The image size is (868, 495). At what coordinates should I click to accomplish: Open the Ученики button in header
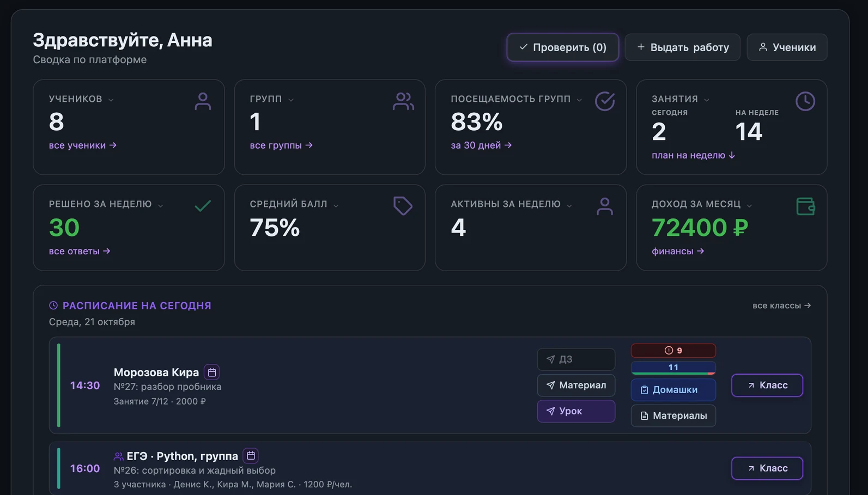point(787,47)
